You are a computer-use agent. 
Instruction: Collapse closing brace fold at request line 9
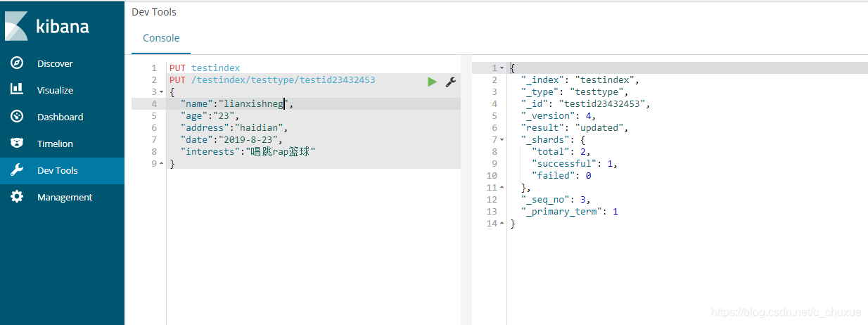162,164
